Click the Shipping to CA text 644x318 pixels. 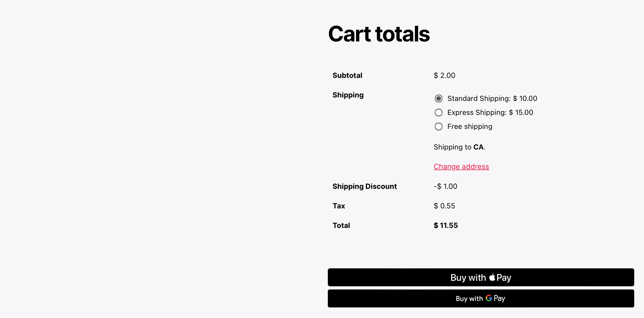[459, 147]
